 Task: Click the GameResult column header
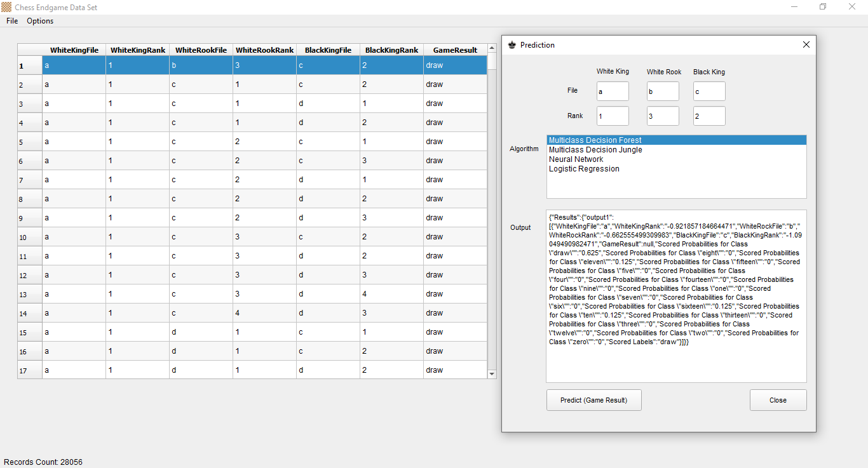click(x=454, y=50)
